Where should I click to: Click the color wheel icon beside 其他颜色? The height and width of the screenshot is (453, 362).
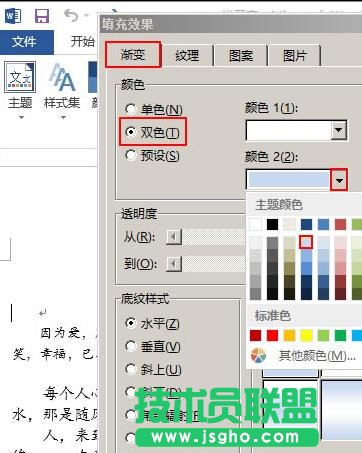coord(259,355)
